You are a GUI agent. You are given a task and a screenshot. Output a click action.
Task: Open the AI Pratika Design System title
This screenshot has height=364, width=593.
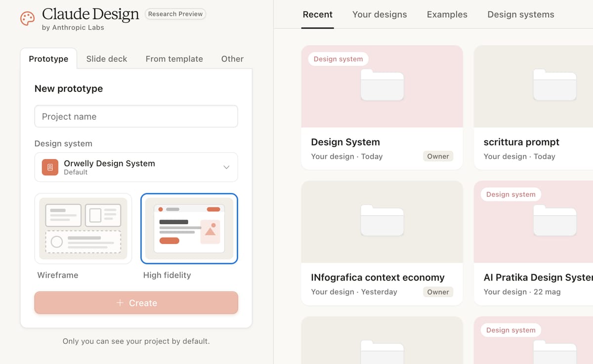coord(538,278)
